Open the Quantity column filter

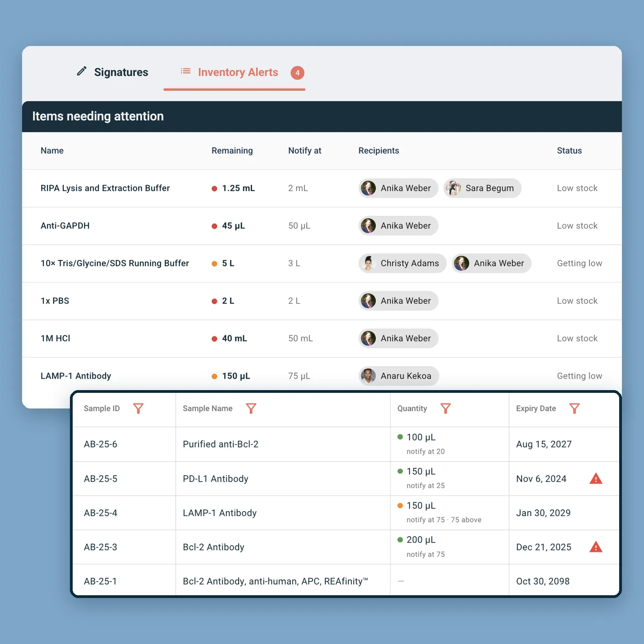pos(446,408)
